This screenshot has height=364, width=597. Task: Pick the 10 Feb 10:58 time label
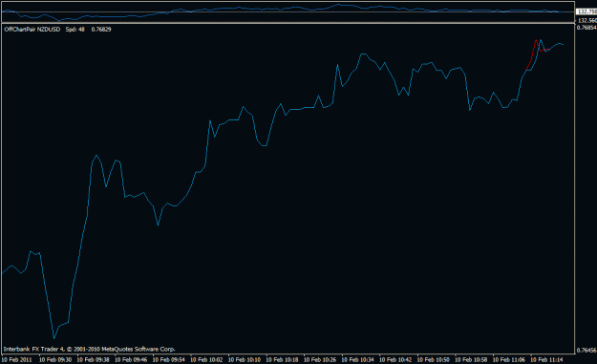pos(471,359)
